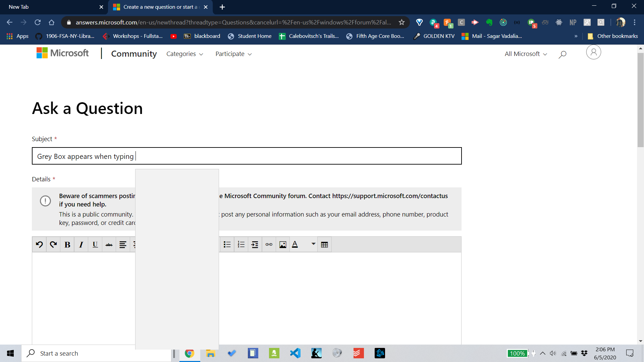Open the font color dropdown arrow

coord(313,244)
